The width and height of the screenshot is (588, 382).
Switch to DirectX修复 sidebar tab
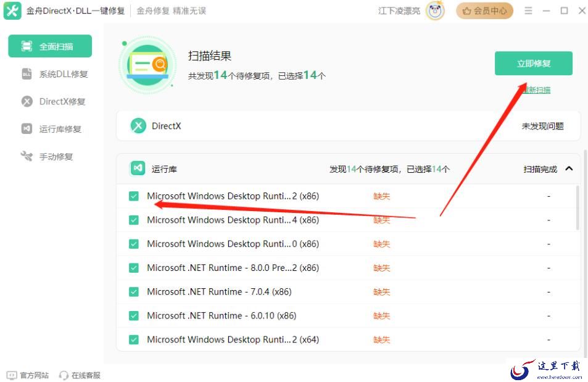53,101
